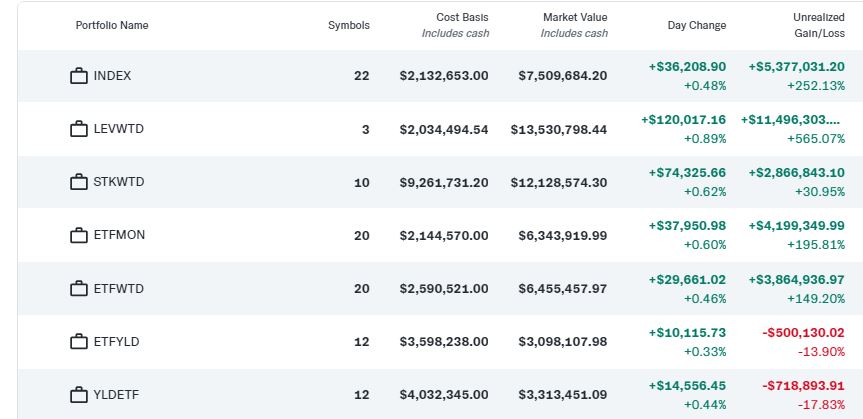Click the briefcase icon beside LEVWTD
This screenshot has height=419, width=863.
coord(79,129)
